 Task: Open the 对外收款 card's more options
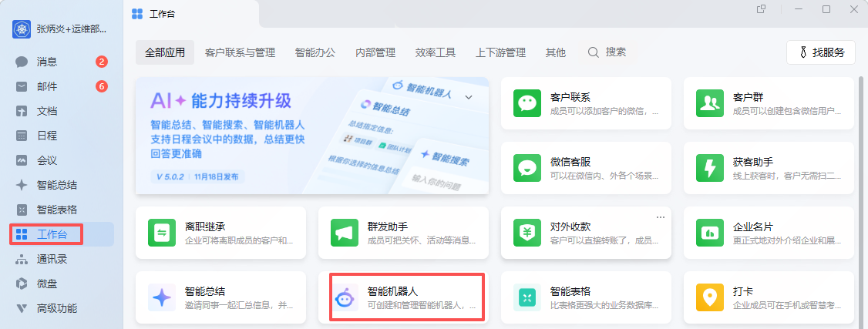tap(660, 217)
